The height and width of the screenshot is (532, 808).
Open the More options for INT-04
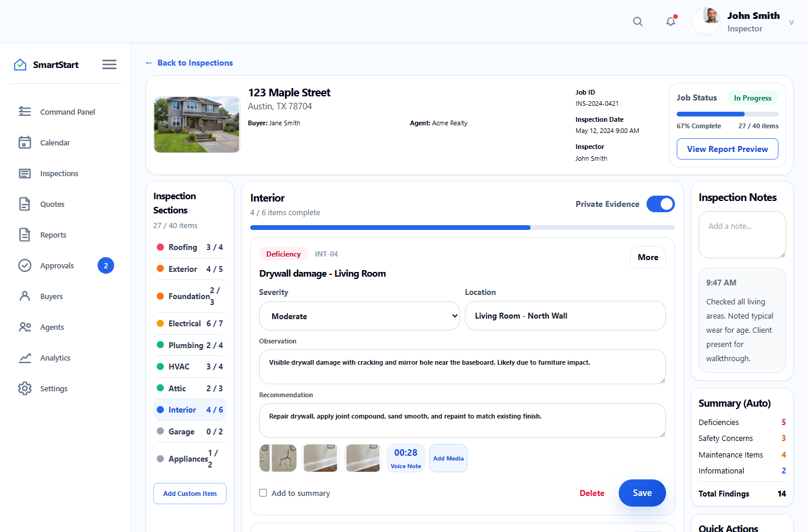[648, 257]
